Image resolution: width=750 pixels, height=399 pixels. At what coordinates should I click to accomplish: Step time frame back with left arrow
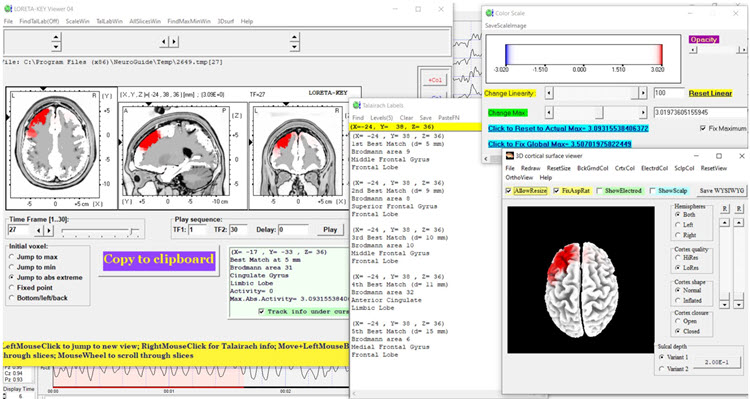coord(38,230)
